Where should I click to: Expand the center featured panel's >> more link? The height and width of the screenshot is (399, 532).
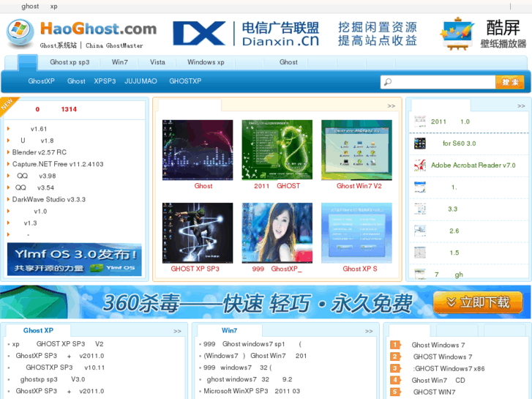point(391,106)
